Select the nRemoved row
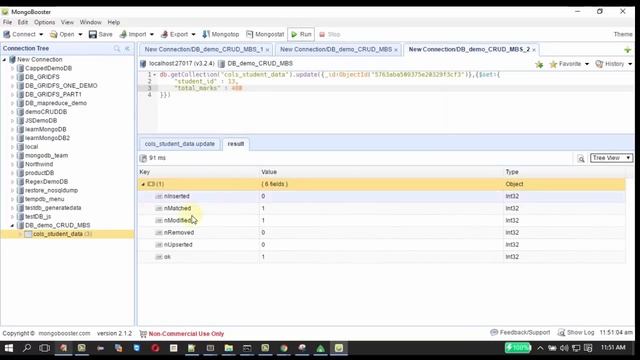 pos(382,233)
